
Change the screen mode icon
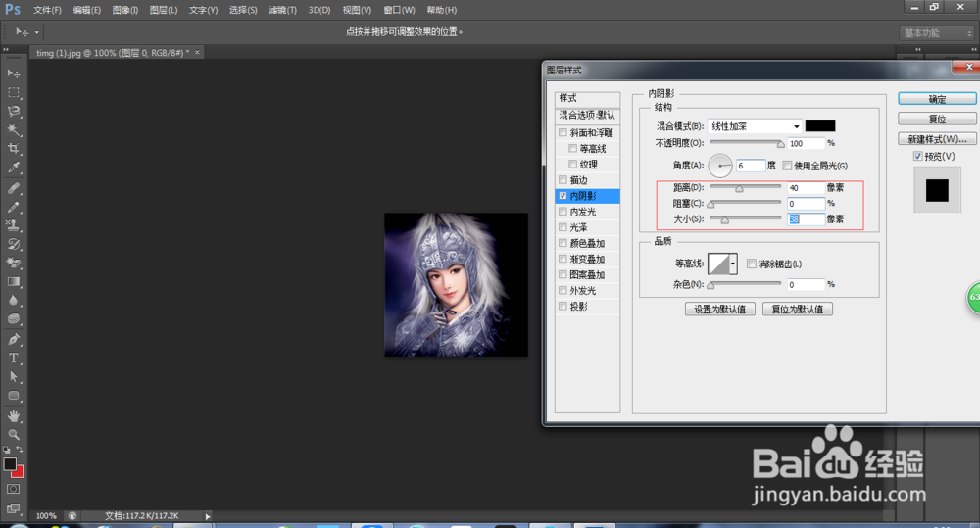pyautogui.click(x=13, y=508)
